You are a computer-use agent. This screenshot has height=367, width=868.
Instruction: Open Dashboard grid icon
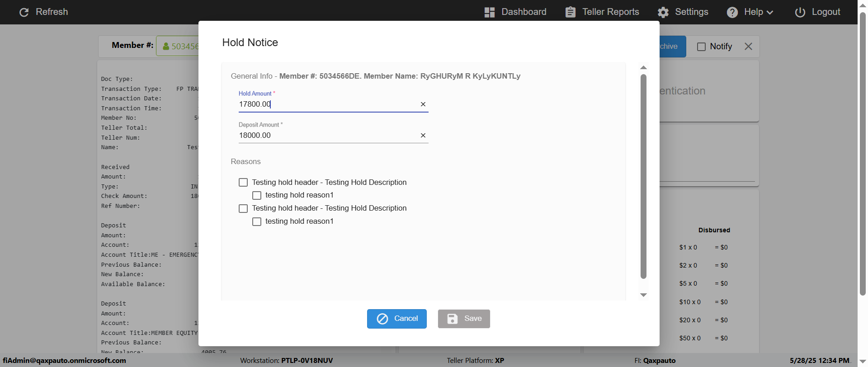point(489,12)
